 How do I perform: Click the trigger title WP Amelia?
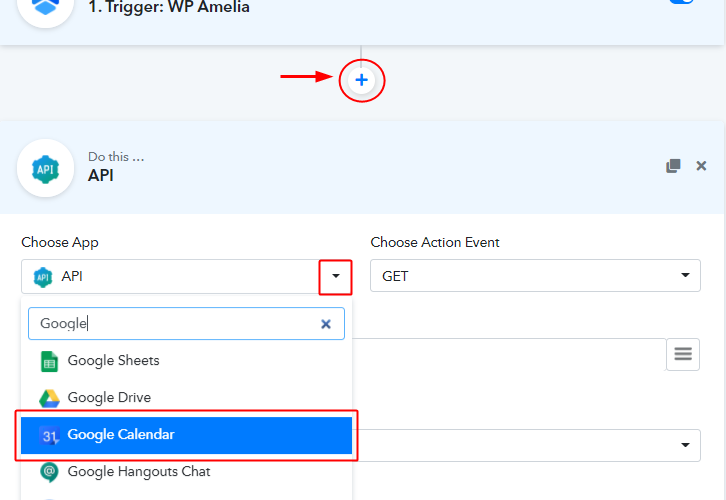click(169, 7)
